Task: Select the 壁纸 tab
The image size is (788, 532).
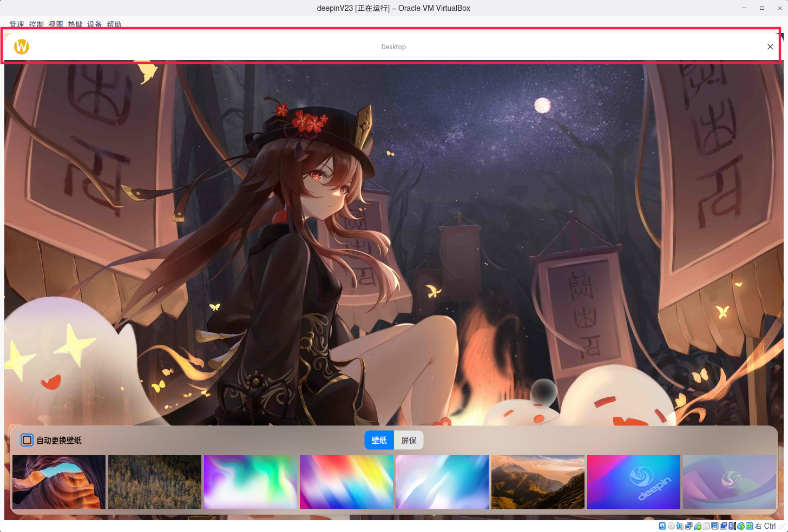Action: pyautogui.click(x=379, y=440)
